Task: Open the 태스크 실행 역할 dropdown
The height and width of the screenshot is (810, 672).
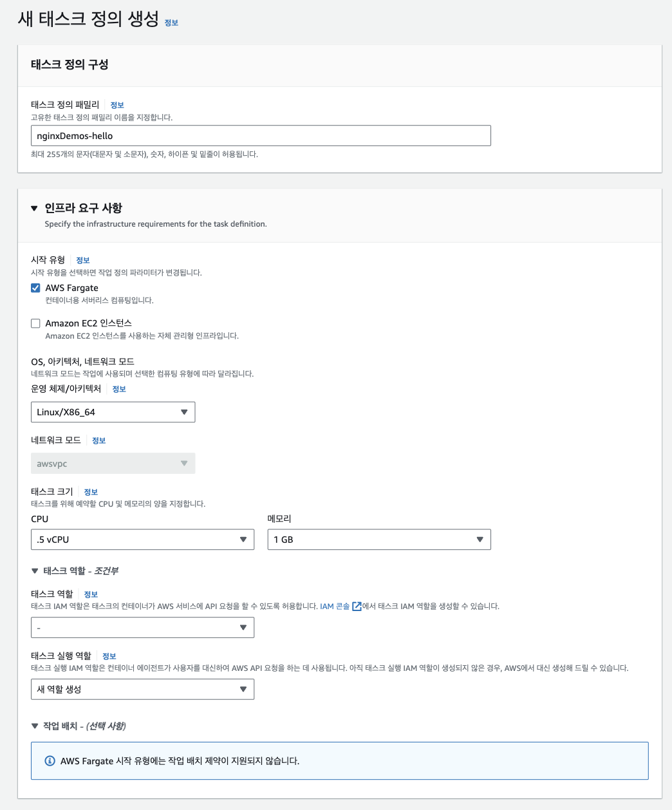Action: coord(142,689)
